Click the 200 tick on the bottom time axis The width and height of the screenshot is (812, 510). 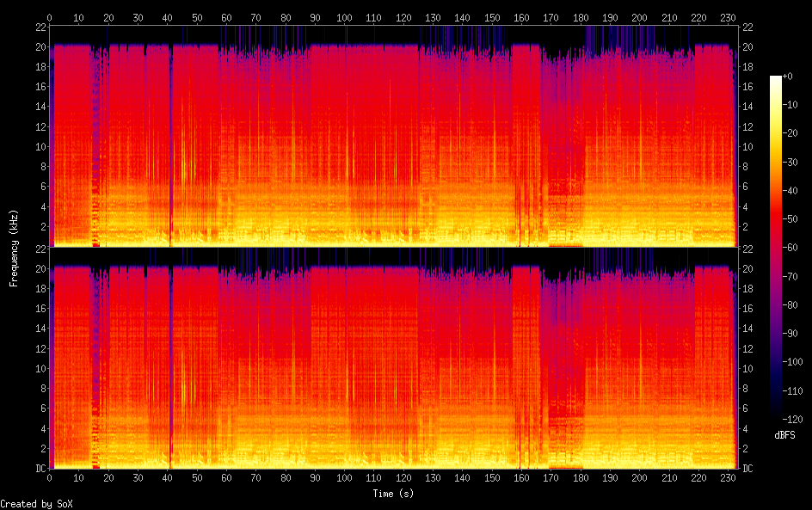(639, 478)
